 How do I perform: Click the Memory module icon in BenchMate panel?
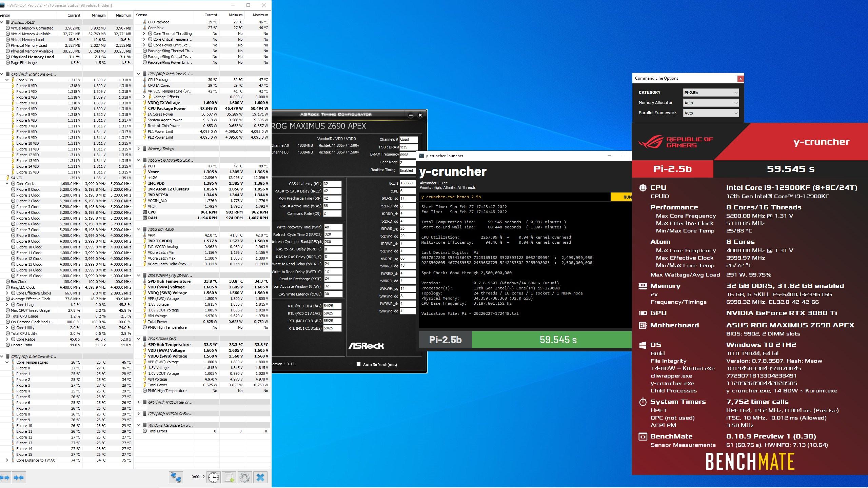(643, 286)
